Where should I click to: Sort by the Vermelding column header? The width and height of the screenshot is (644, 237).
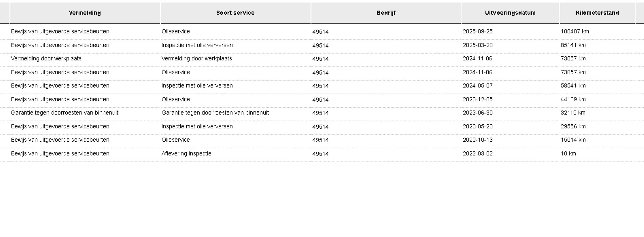[85, 13]
